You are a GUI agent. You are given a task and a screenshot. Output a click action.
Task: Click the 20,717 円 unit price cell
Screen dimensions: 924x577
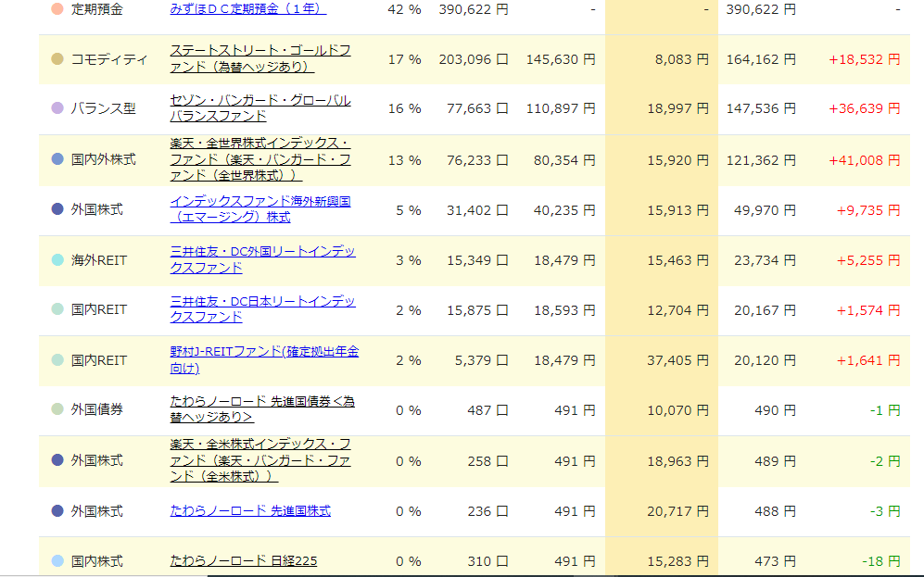[677, 511]
